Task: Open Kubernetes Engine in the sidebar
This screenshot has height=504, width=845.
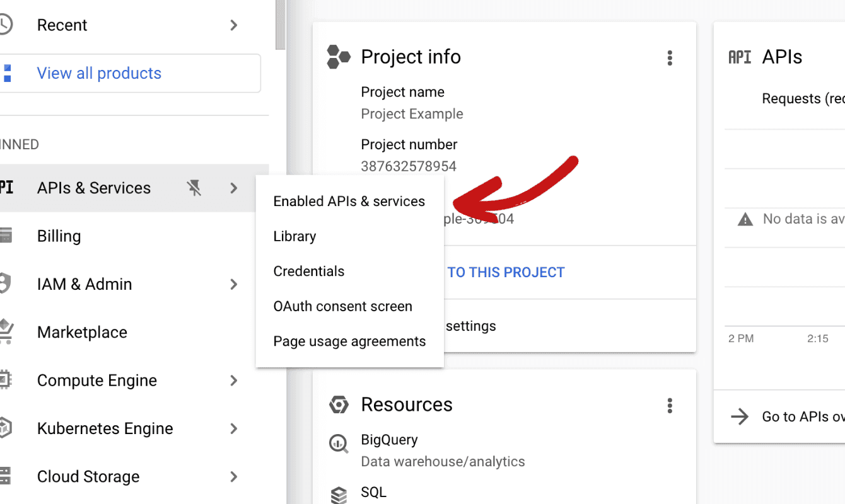Action: click(x=134, y=428)
